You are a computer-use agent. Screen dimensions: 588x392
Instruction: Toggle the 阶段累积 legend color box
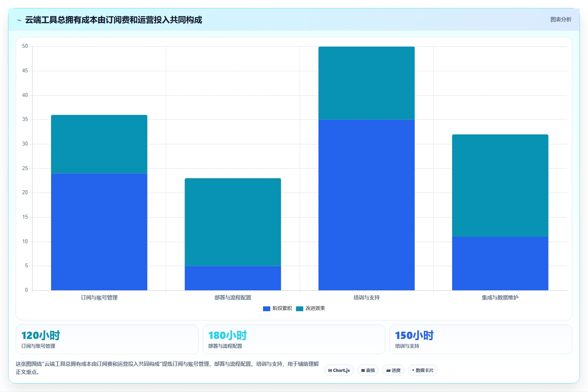tap(266, 308)
